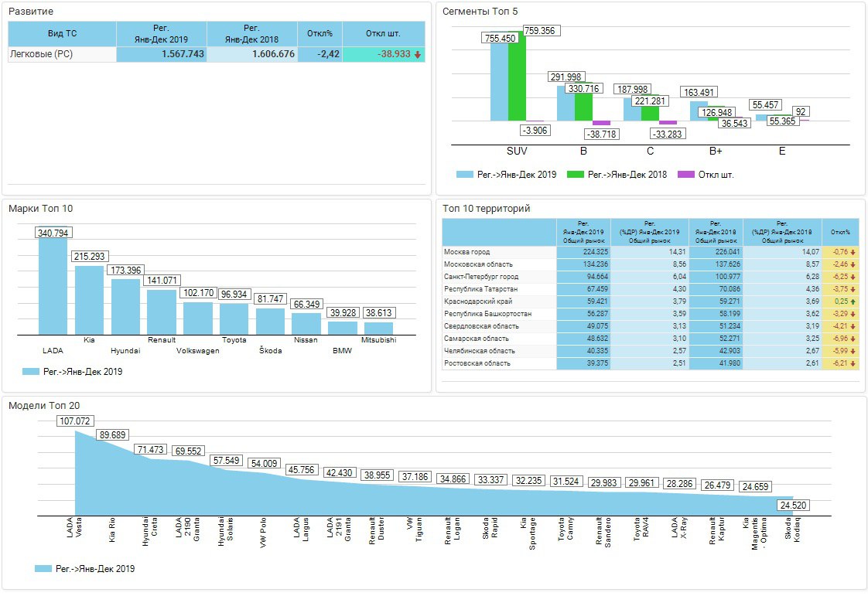Viewport: 868px width, 613px height.
Task: Click the Развитие panel title
Action: tap(31, 12)
